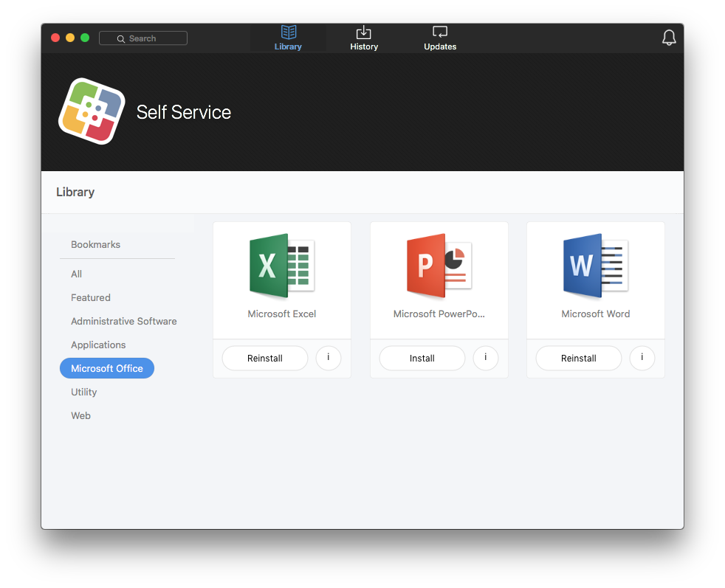The width and height of the screenshot is (725, 588).
Task: Show info for Microsoft PowerPoint
Action: point(485,358)
